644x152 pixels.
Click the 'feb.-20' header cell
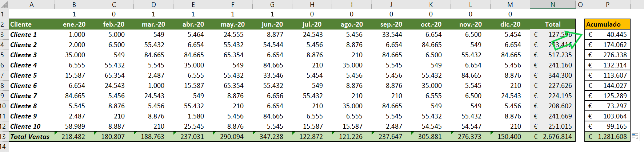click(x=114, y=24)
